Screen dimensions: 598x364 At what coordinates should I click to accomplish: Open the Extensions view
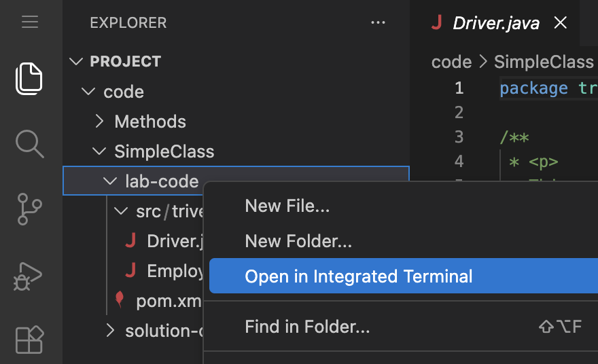[x=30, y=340]
